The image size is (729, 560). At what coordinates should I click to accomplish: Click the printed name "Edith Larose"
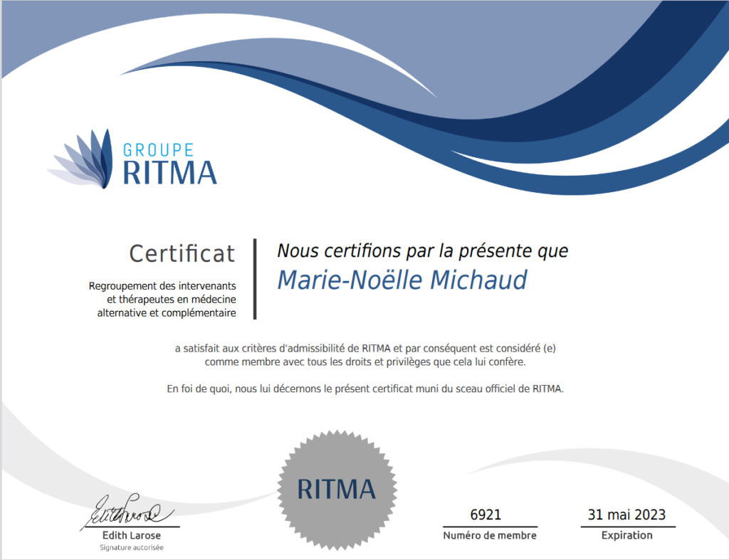pyautogui.click(x=132, y=535)
